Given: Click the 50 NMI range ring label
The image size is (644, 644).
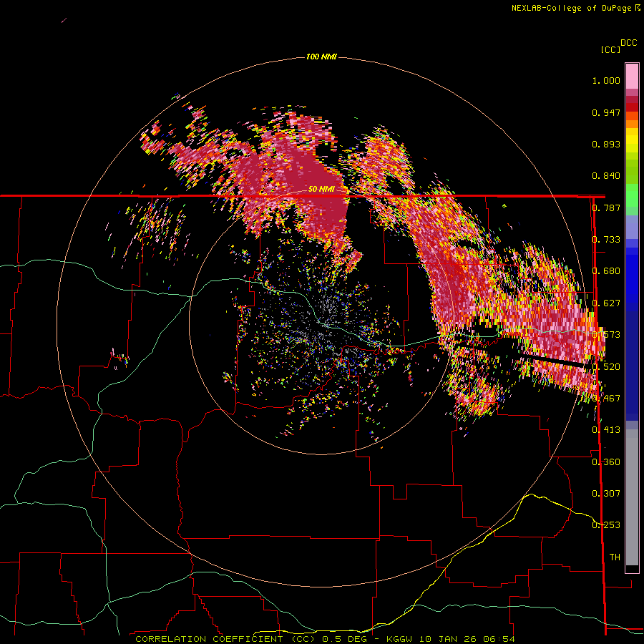Looking at the screenshot, I should click(x=321, y=189).
